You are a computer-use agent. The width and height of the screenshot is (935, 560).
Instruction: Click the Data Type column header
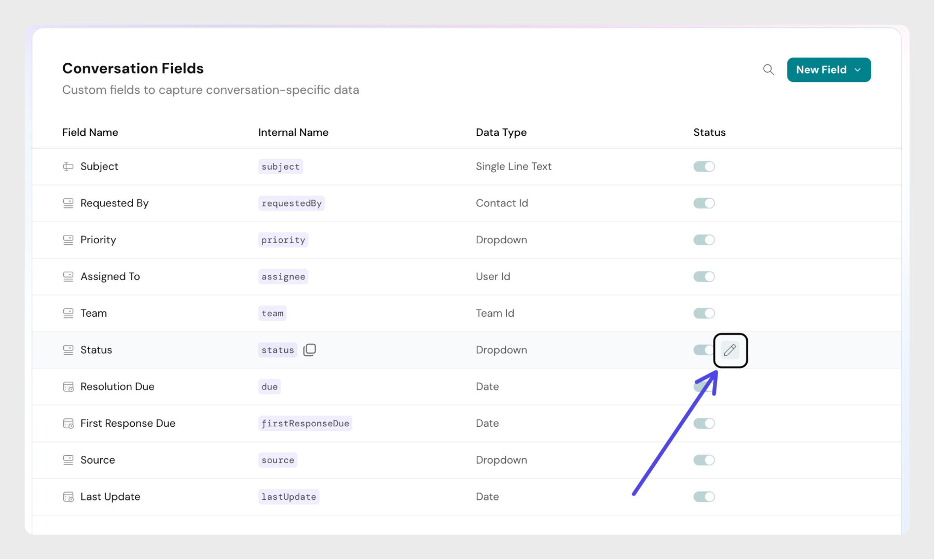501,132
